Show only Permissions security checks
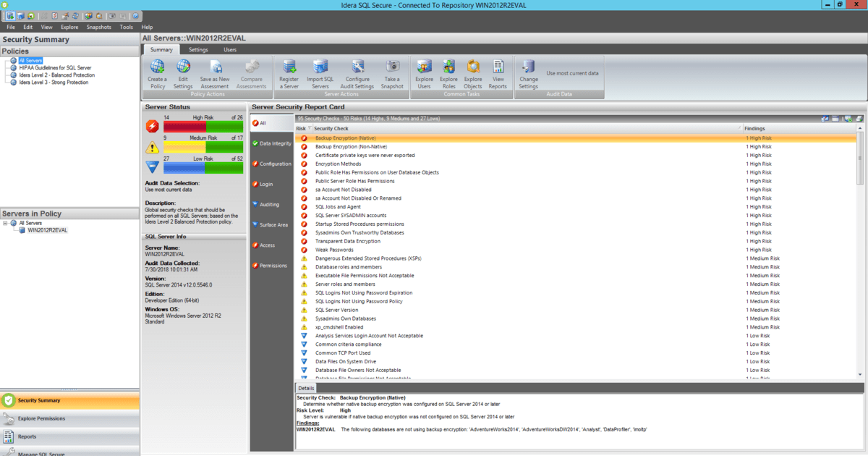This screenshot has width=868, height=456. point(270,266)
